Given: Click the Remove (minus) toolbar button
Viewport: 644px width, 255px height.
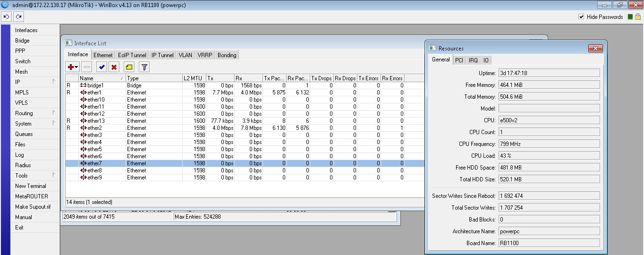Looking at the screenshot, I should point(87,68).
